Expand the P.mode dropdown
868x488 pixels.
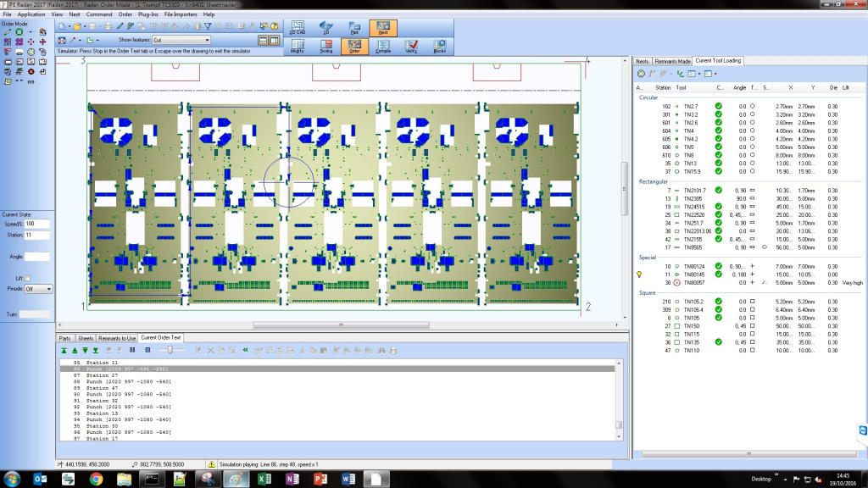click(x=39, y=289)
